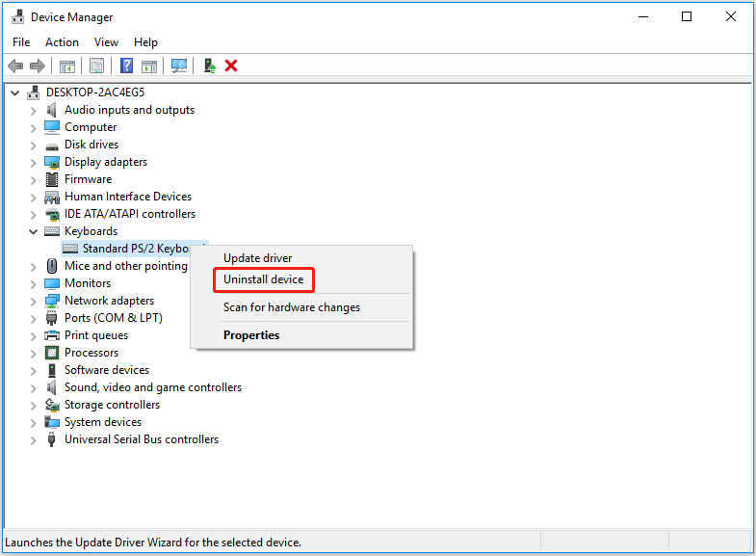Click the blue Help question-mark icon
Viewport: 756px width, 556px height.
tap(126, 66)
